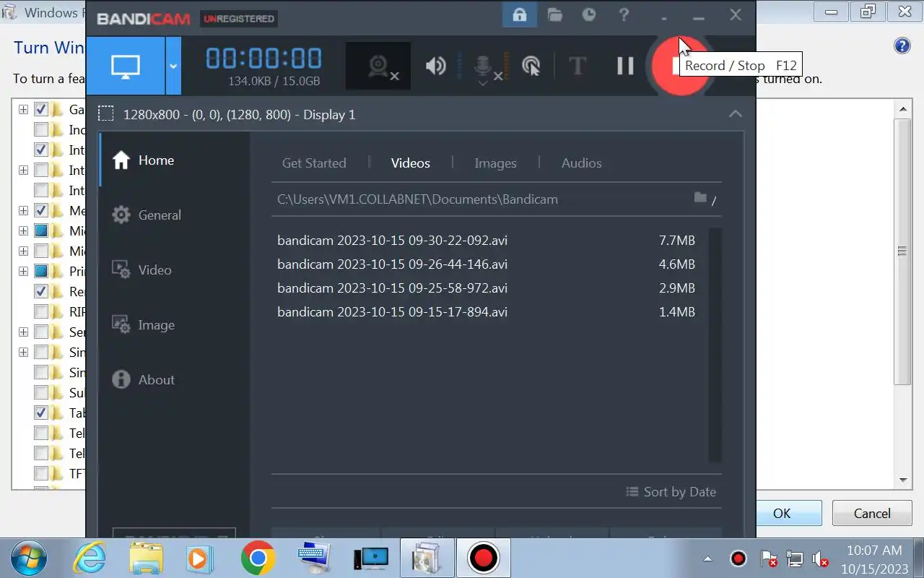Click the speaker sound icon in Bandicam
Screen dimensions: 924x578
pos(435,66)
